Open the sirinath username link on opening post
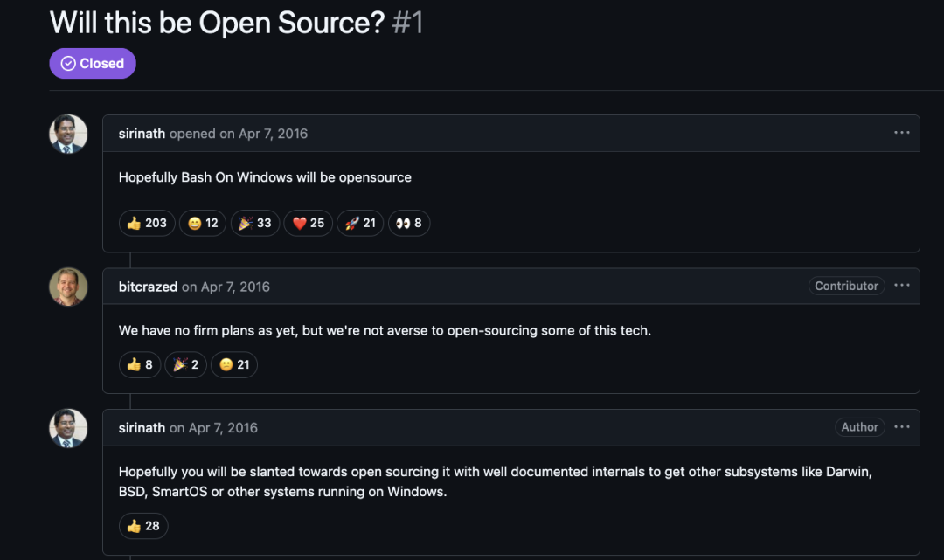944x560 pixels. [142, 134]
